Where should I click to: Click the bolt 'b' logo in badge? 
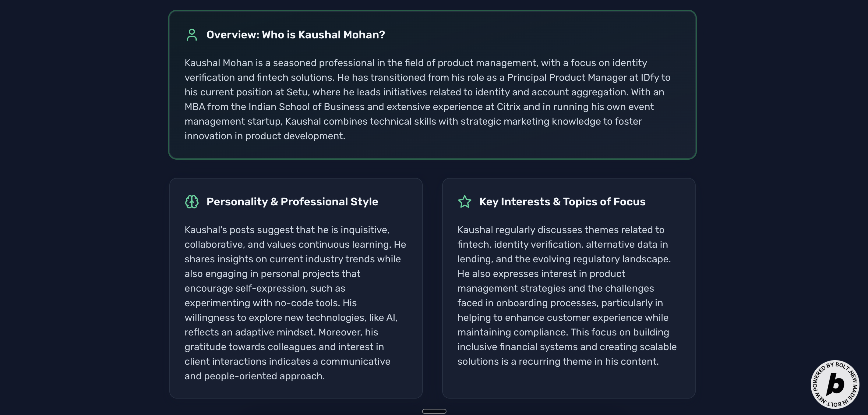point(836,384)
